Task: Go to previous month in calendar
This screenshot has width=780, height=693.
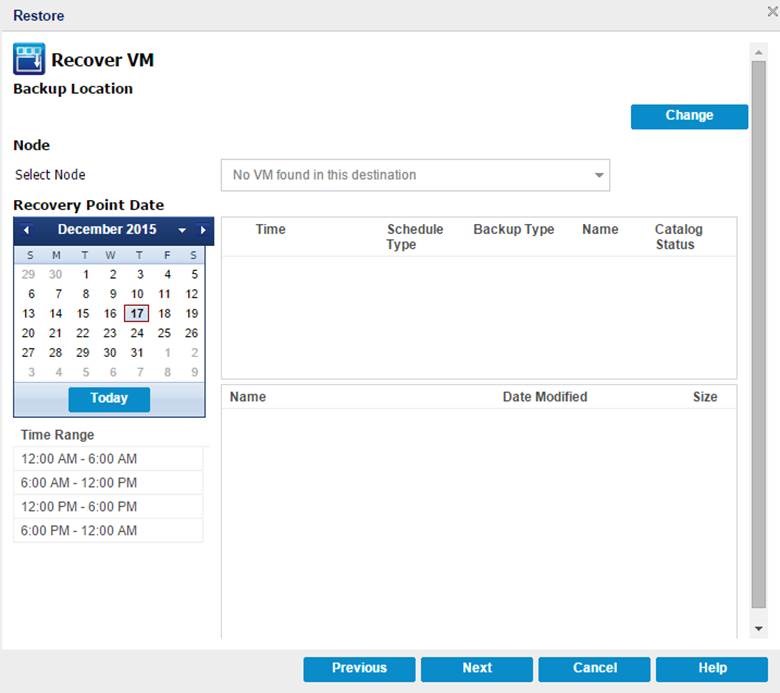Action: 26,230
